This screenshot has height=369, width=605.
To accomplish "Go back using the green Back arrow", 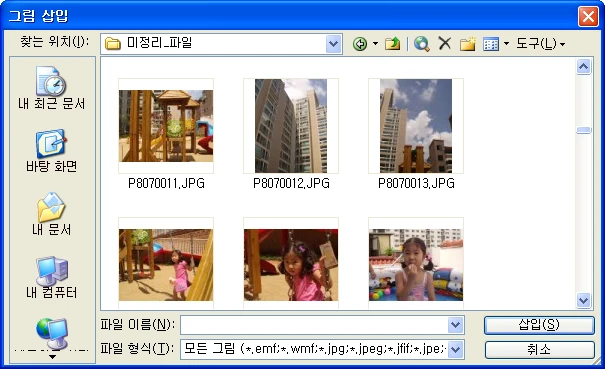I will click(360, 44).
